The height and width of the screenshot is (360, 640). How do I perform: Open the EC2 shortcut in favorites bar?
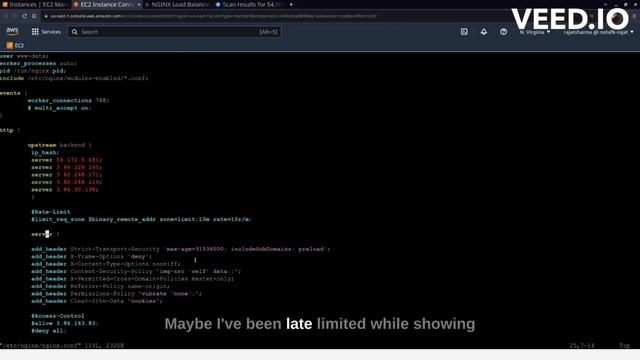coord(15,45)
